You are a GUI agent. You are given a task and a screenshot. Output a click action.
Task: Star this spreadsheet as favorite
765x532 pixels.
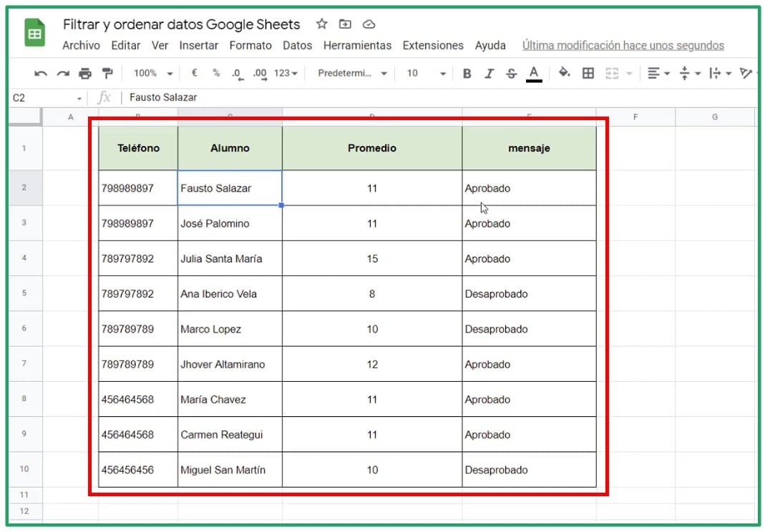321,24
